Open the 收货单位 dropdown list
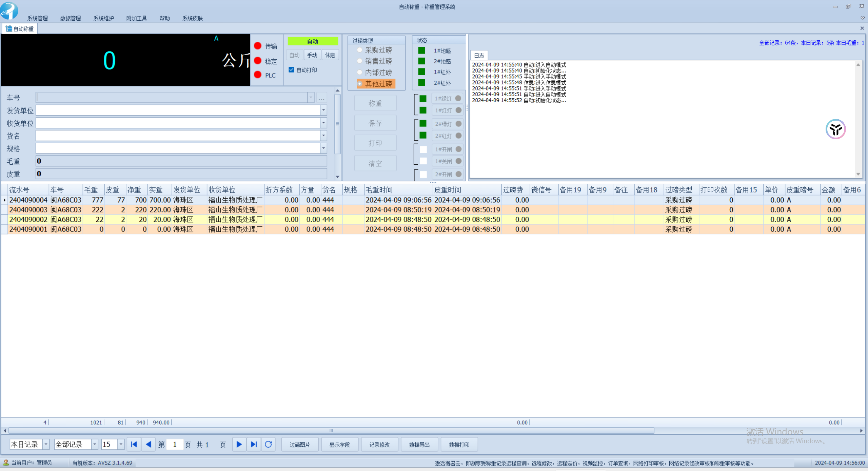The height and width of the screenshot is (471, 868). (323, 123)
